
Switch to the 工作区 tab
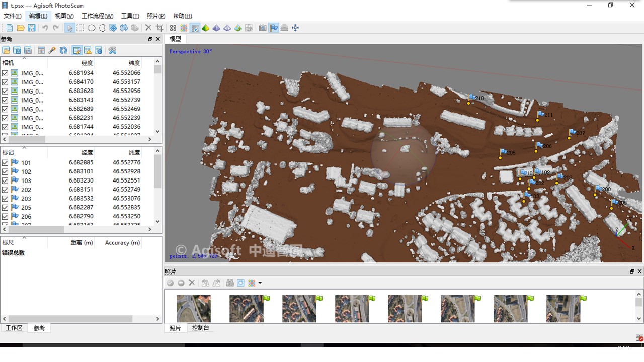click(14, 328)
